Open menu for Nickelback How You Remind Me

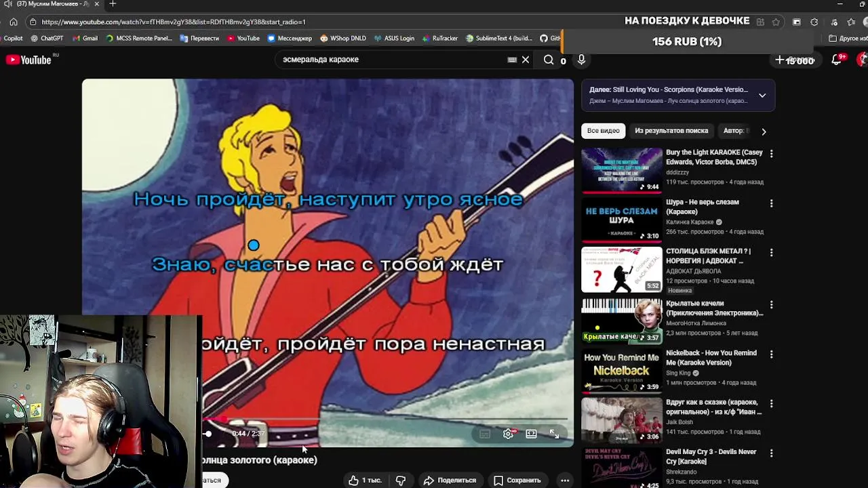coord(771,354)
